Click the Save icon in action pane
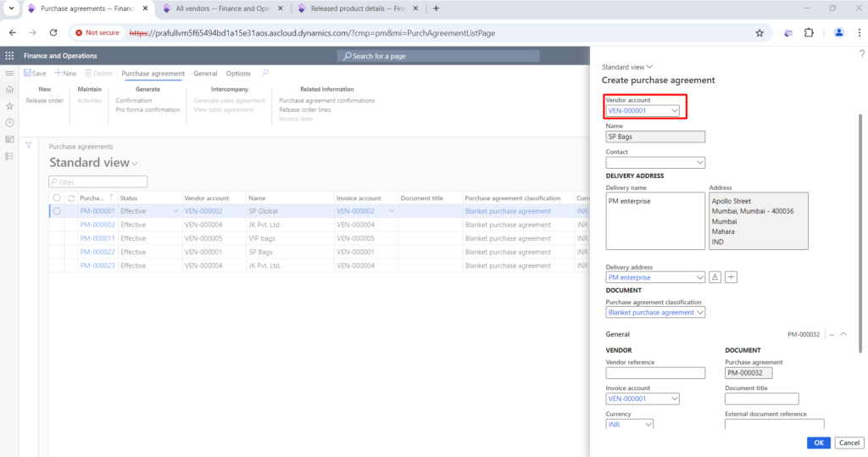This screenshot has width=868, height=457. [35, 73]
